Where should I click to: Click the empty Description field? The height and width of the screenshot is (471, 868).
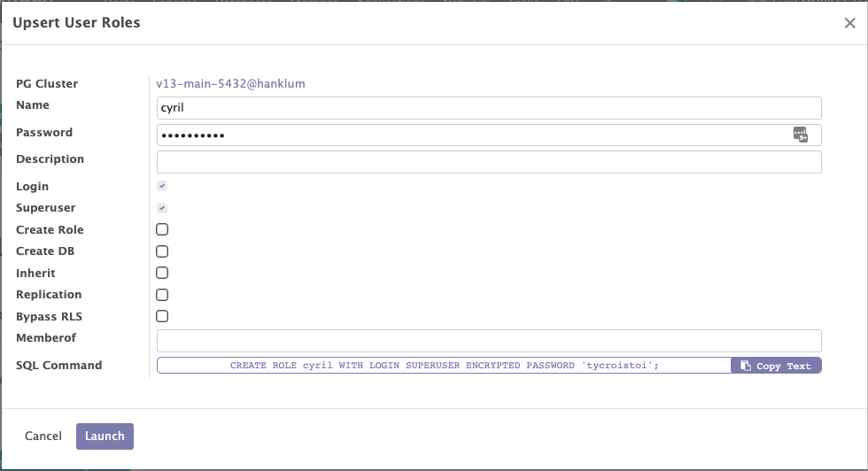pyautogui.click(x=489, y=162)
